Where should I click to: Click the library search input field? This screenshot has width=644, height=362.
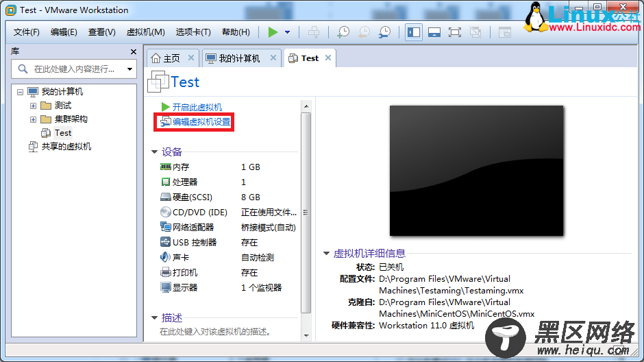click(74, 69)
